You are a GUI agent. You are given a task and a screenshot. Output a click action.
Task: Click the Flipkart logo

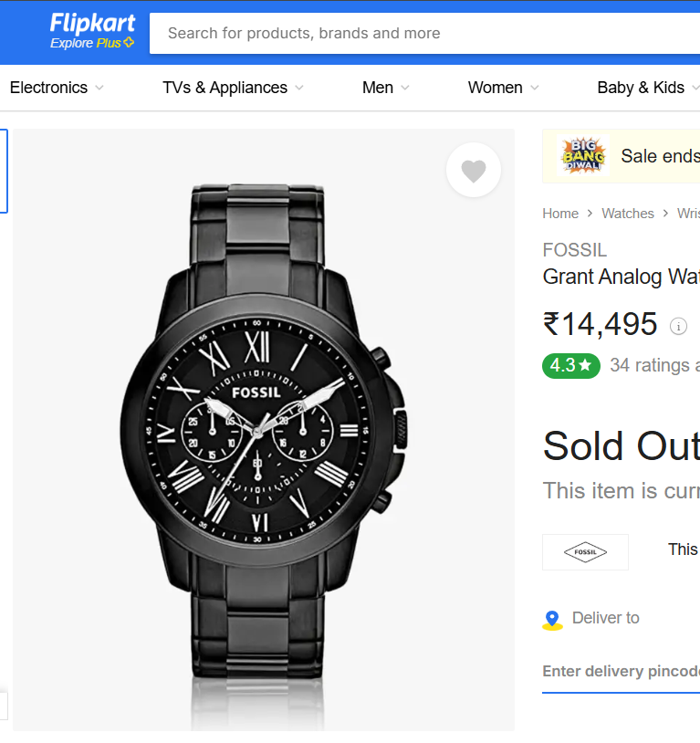coord(91,25)
